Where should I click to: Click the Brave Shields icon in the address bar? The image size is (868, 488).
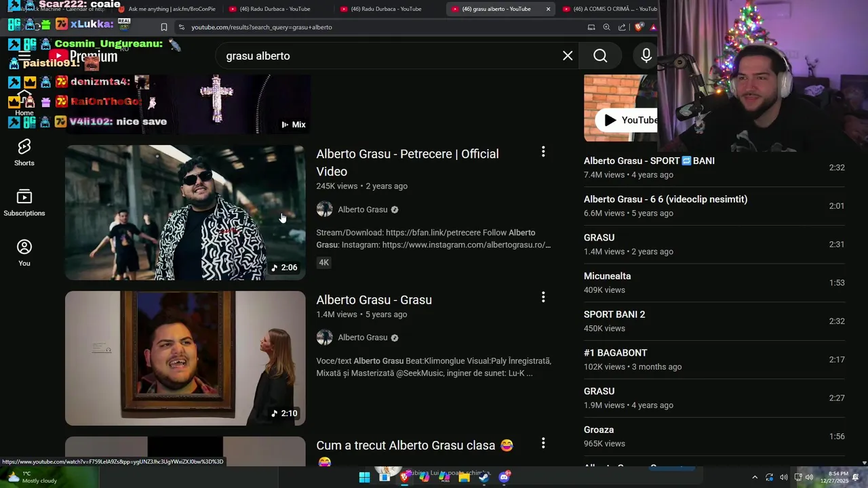pos(639,27)
